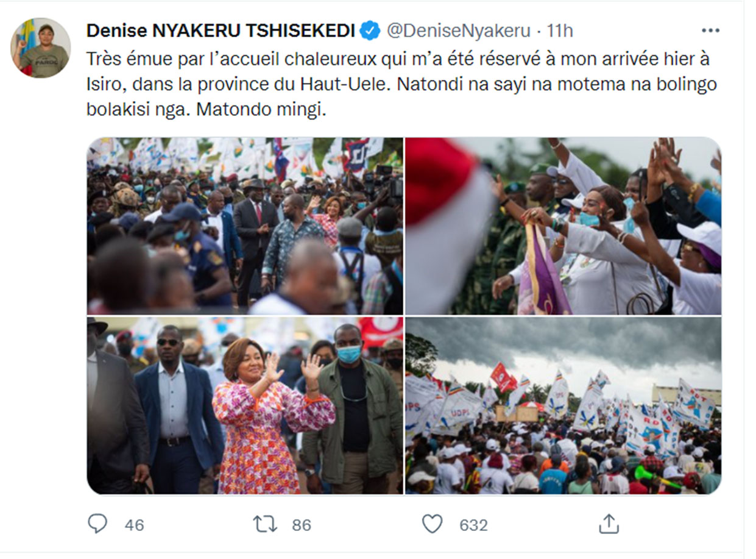This screenshot has height=559, width=756.
Task: Open top-left crowd arrival photo
Action: click(x=245, y=226)
